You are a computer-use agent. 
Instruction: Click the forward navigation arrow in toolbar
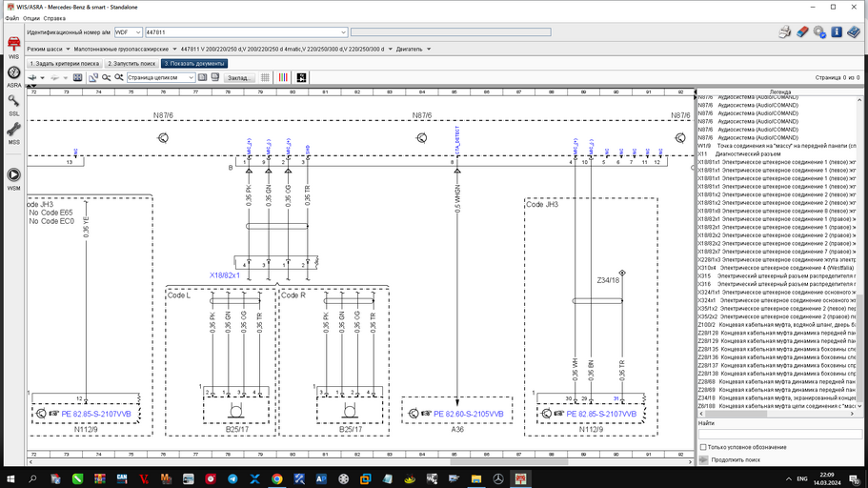click(55, 77)
